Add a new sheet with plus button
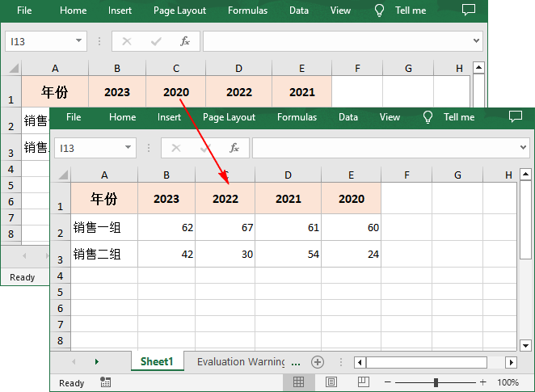The width and height of the screenshot is (535, 392). tap(318, 362)
